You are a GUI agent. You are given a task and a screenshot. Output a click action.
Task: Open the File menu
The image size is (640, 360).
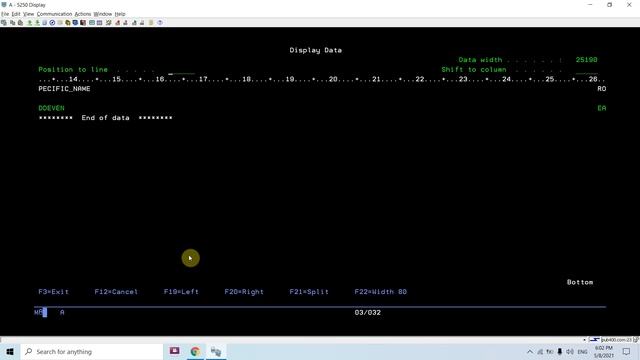pyautogui.click(x=4, y=14)
